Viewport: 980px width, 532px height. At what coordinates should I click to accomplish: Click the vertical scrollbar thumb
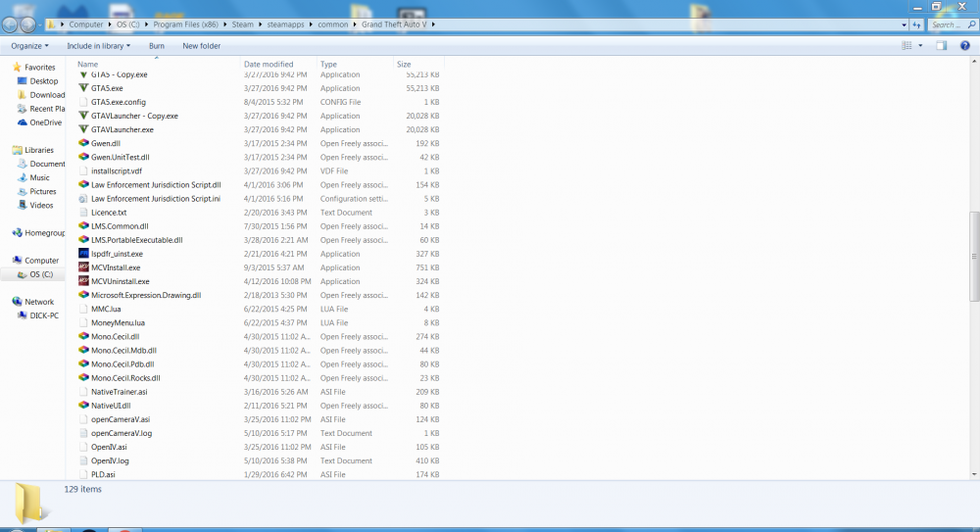(x=974, y=256)
